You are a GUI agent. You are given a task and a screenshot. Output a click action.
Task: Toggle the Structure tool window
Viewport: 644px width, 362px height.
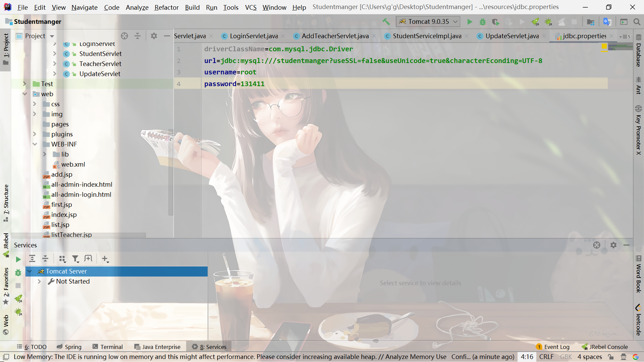pyautogui.click(x=6, y=203)
